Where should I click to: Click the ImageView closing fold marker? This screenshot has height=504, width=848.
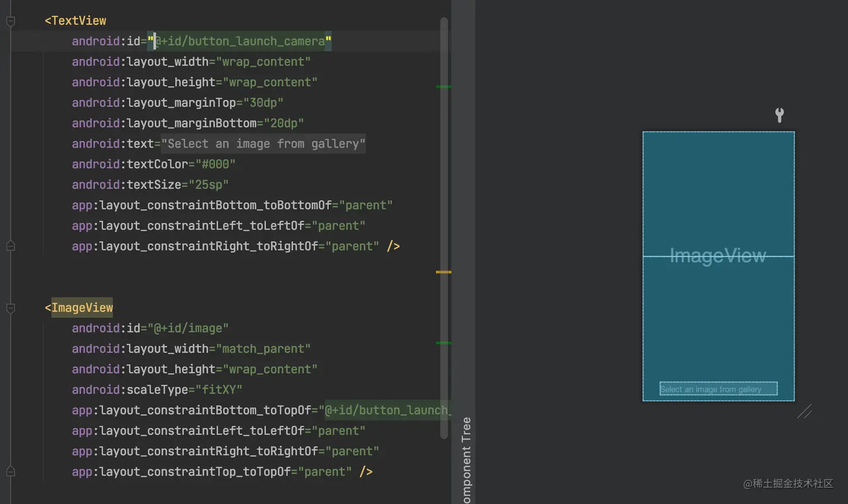coord(11,471)
